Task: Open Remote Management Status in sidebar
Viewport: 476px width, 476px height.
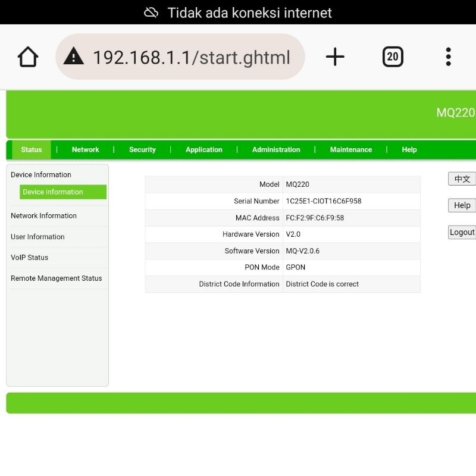Action: pyautogui.click(x=57, y=278)
